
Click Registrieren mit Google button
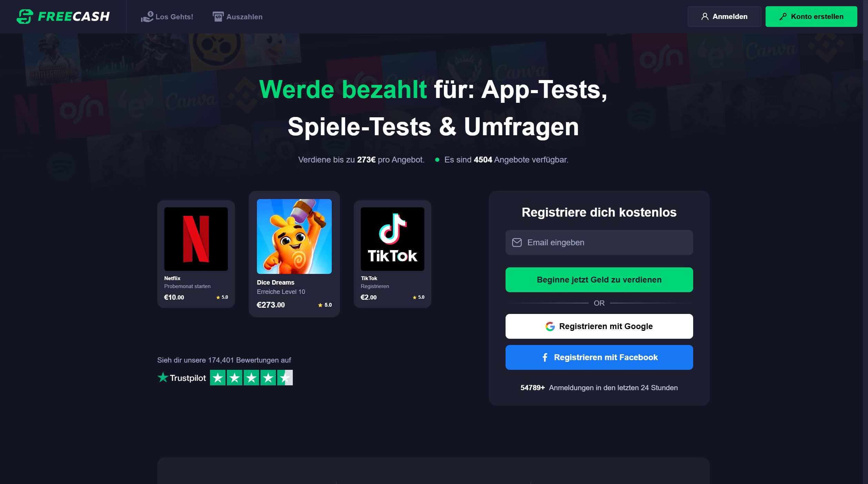click(x=599, y=326)
